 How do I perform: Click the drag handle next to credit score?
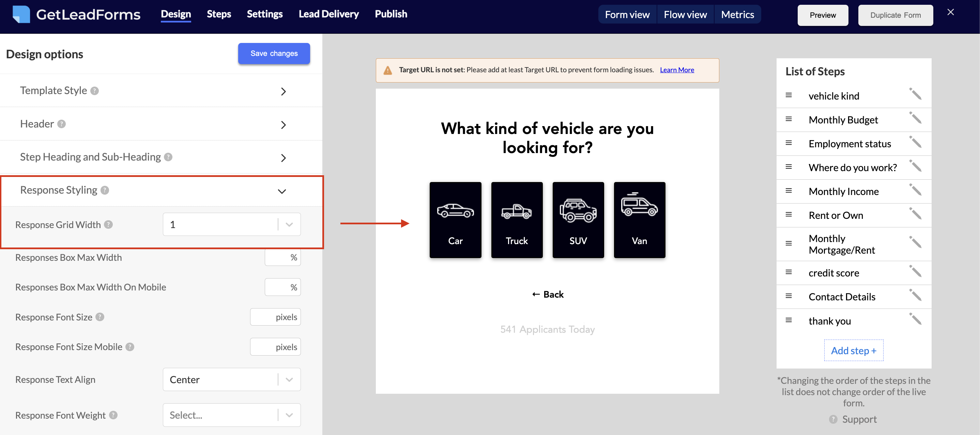(x=788, y=272)
